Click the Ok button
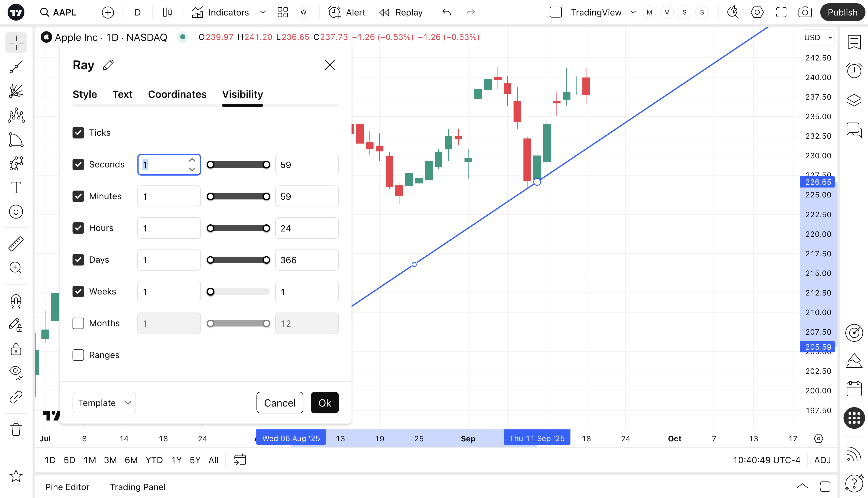The width and height of the screenshot is (868, 498). coord(324,402)
